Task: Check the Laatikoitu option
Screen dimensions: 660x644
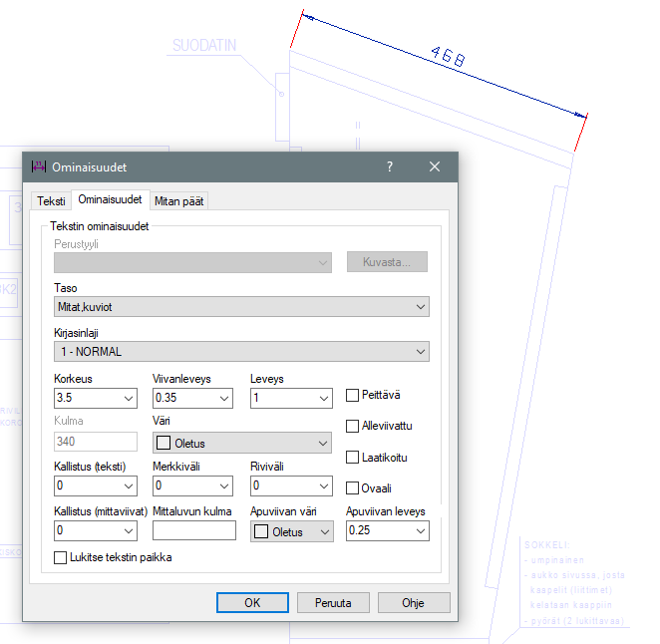Action: [352, 458]
